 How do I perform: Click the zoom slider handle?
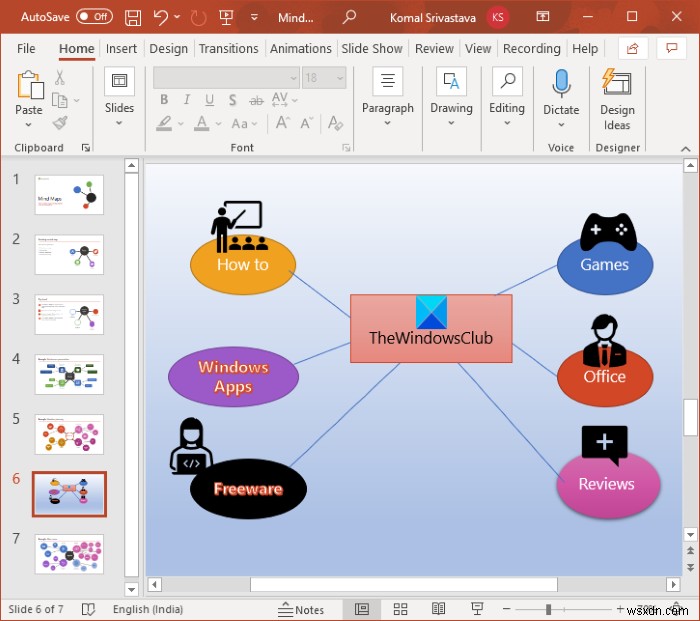pos(548,609)
